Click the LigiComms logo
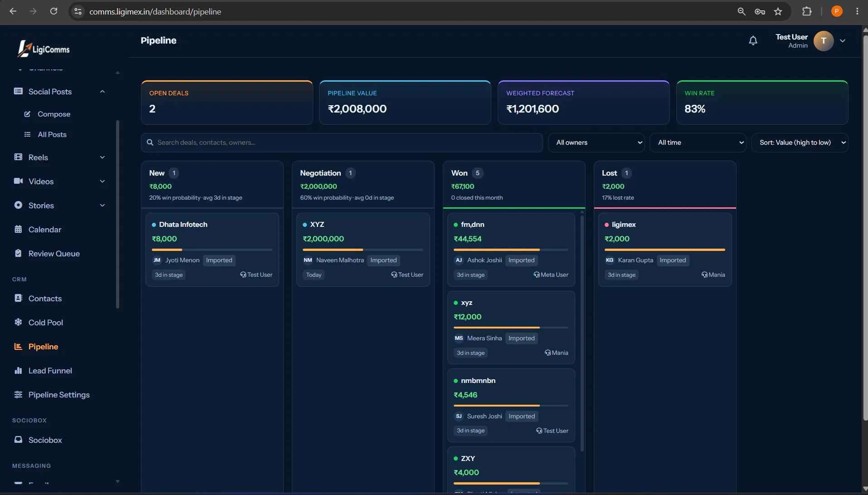Screen dimensions: 868x495 click(x=44, y=49)
